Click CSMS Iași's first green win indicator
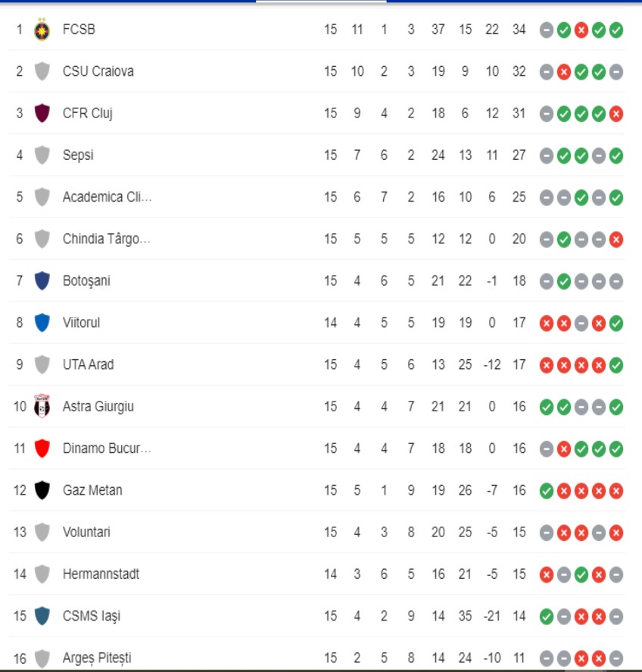Image resolution: width=642 pixels, height=672 pixels. tap(547, 616)
